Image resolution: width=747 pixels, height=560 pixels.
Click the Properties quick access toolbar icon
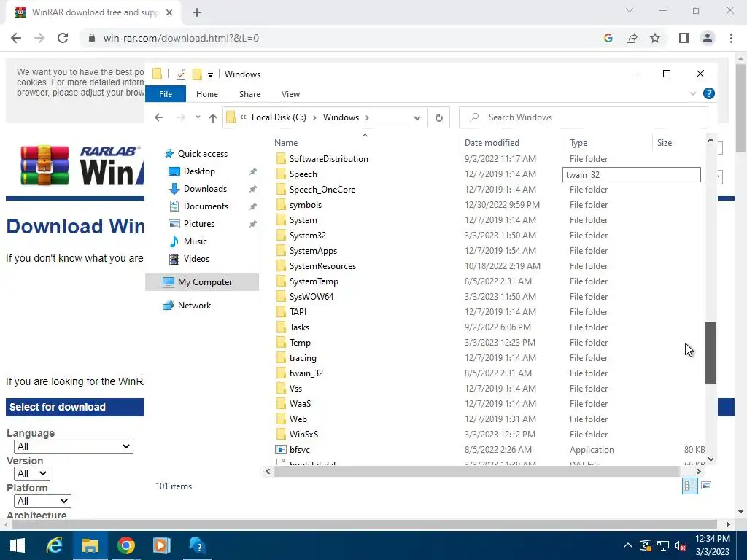[181, 74]
